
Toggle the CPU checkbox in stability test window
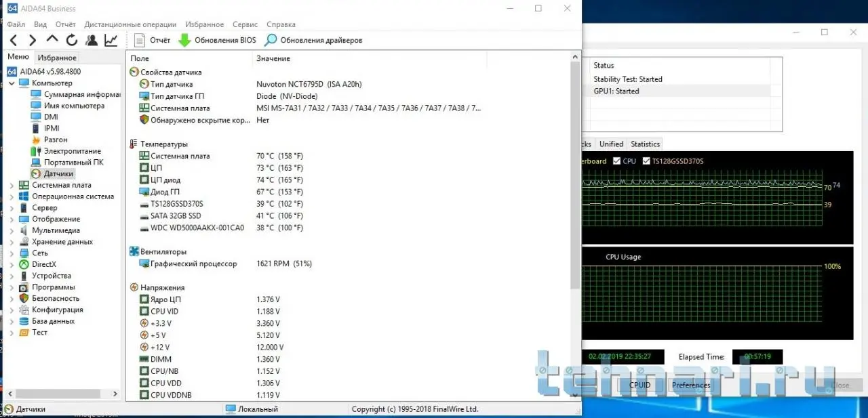[x=616, y=161]
